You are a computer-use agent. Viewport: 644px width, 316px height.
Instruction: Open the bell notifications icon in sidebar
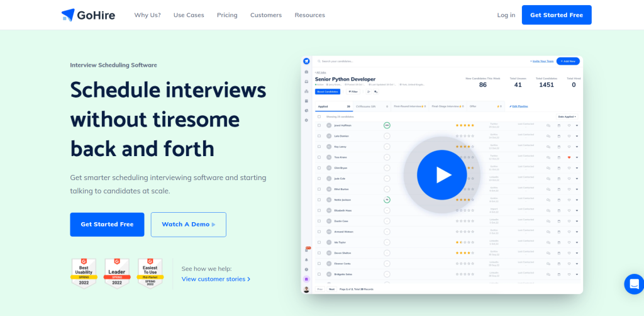pos(306,260)
